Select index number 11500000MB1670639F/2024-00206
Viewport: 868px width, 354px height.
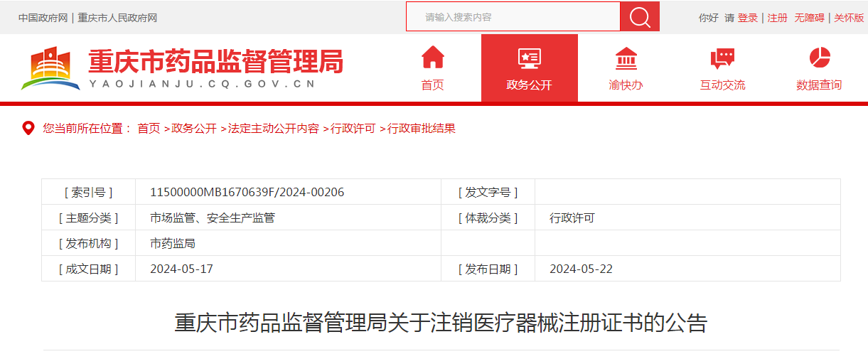coord(247,193)
